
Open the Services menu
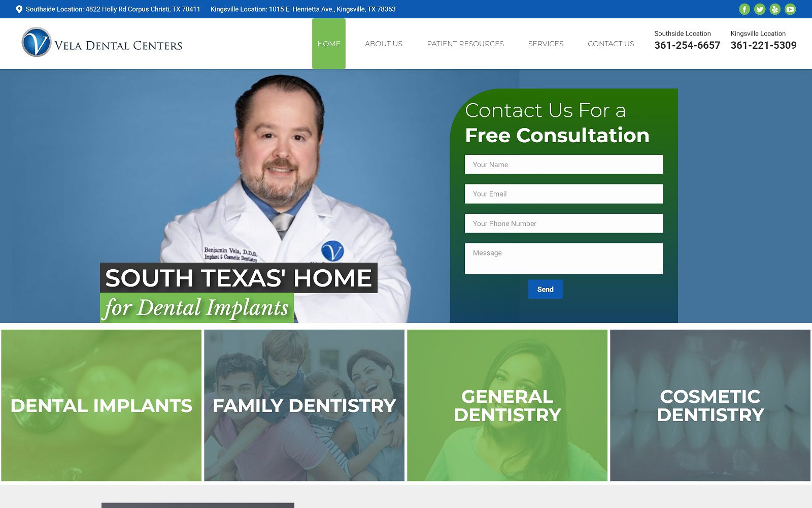click(x=546, y=44)
